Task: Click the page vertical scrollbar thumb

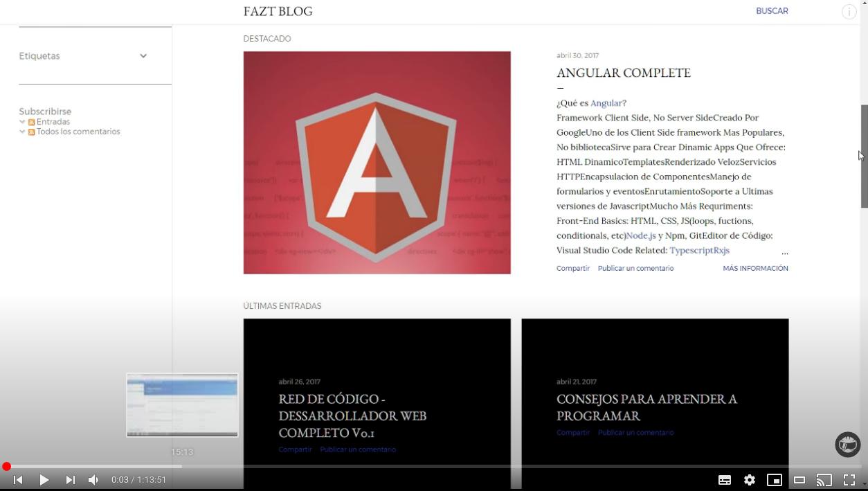Action: [864, 156]
